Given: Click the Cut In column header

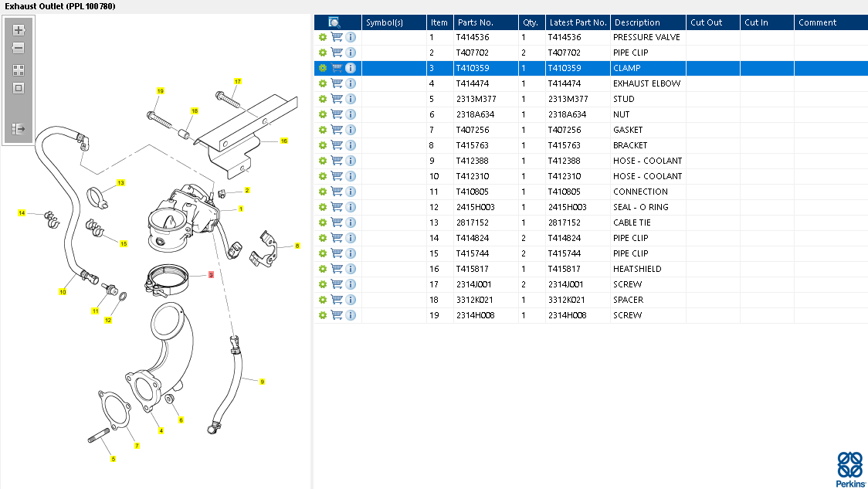Looking at the screenshot, I should point(767,22).
